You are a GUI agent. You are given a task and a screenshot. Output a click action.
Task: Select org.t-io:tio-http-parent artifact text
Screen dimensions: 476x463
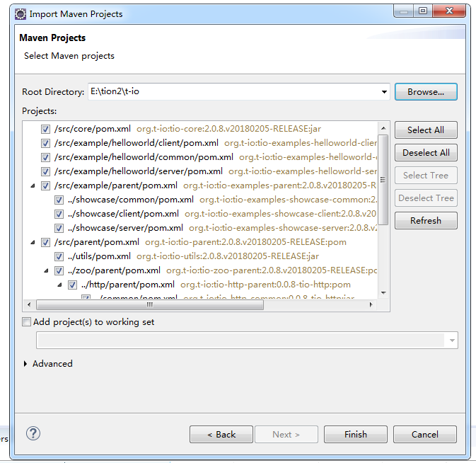click(265, 285)
